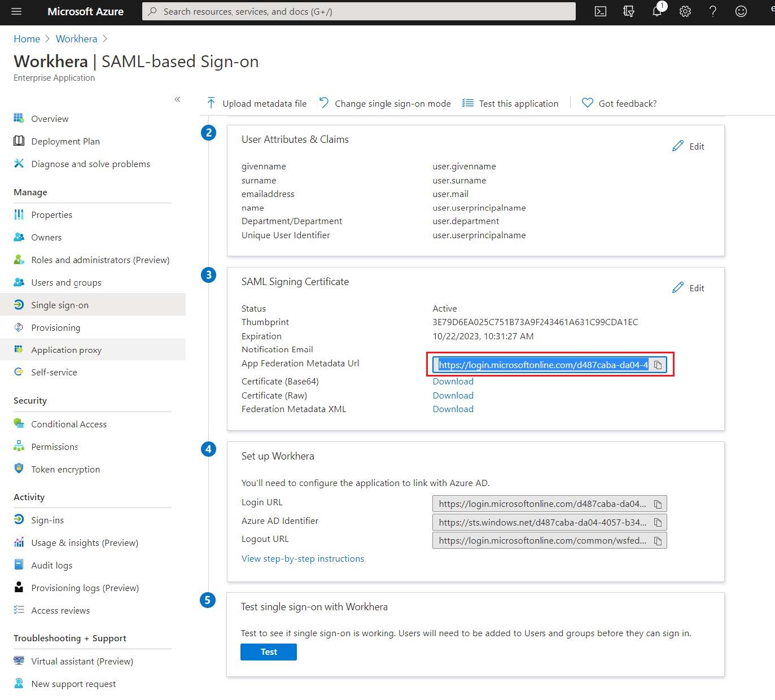Click the Microsoft Azure logo text

pos(85,11)
